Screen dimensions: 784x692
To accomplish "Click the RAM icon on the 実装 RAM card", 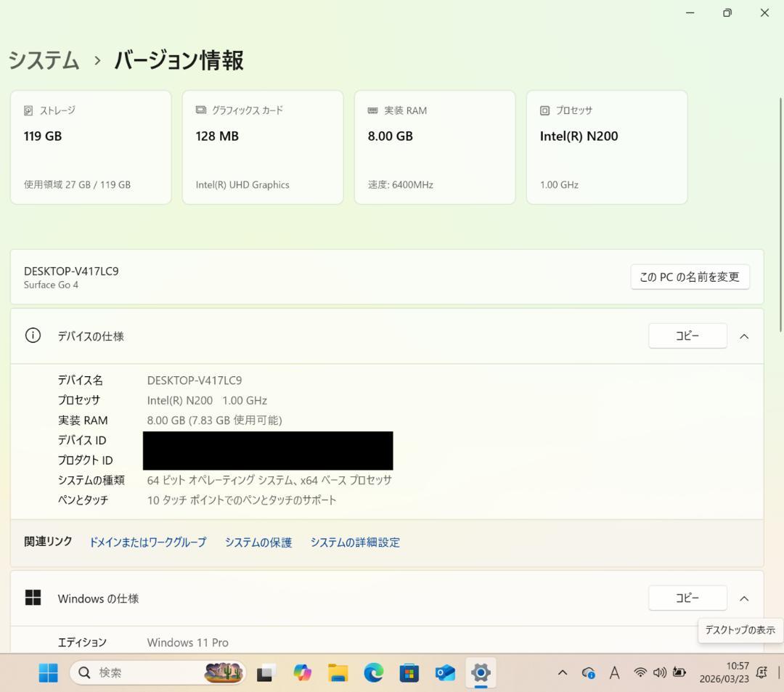I will click(x=372, y=110).
